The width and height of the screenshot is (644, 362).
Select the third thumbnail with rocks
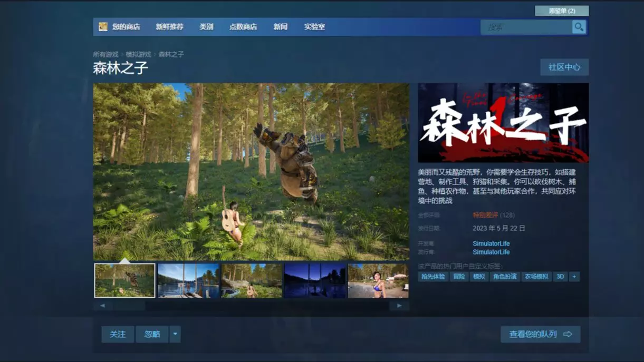(x=252, y=281)
